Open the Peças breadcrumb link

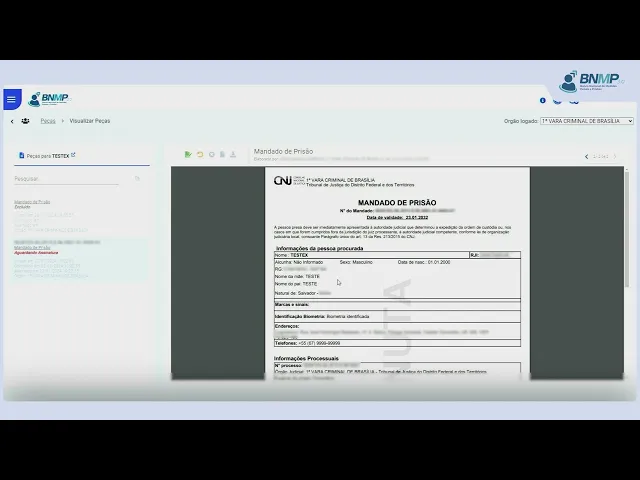click(x=48, y=121)
